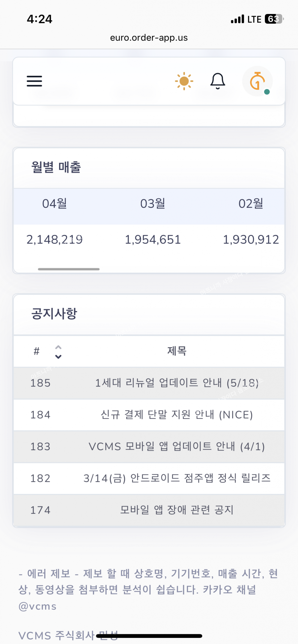Screen dimensions: 298x644
Task: Open notice 모바일 앱 장애 관련 공지
Action: pyautogui.click(x=177, y=510)
